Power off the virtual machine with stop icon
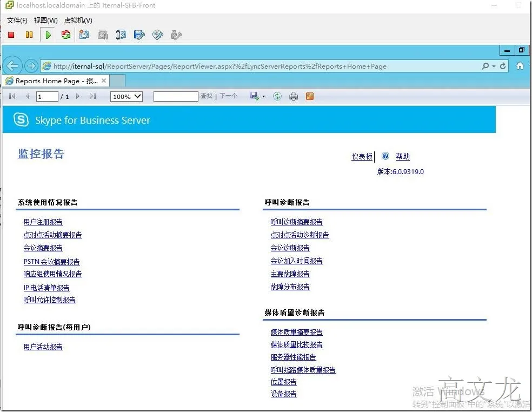This screenshot has height=412, width=532. 11,34
